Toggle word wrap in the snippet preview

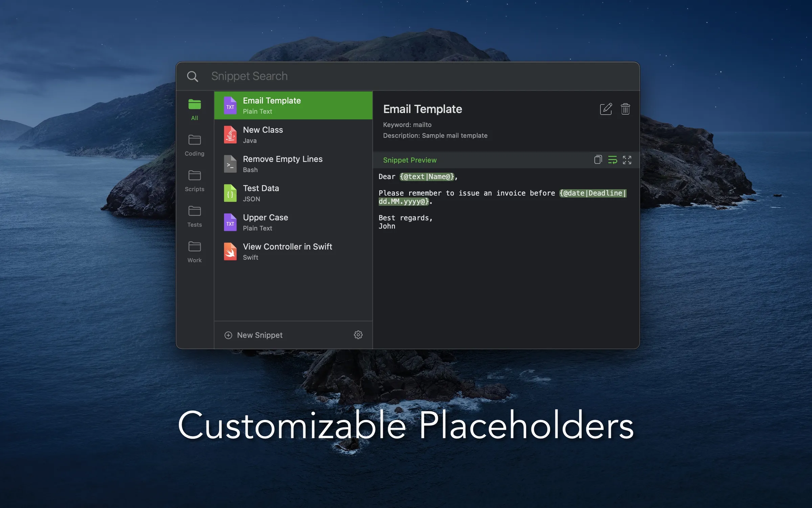pos(612,160)
